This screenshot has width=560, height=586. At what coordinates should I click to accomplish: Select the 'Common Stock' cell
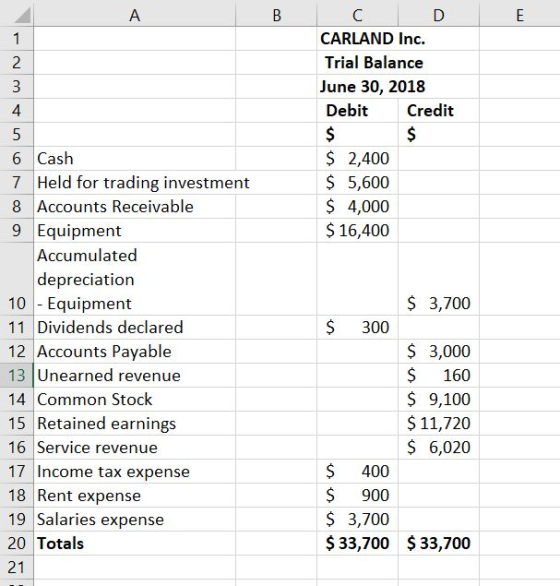pos(135,400)
